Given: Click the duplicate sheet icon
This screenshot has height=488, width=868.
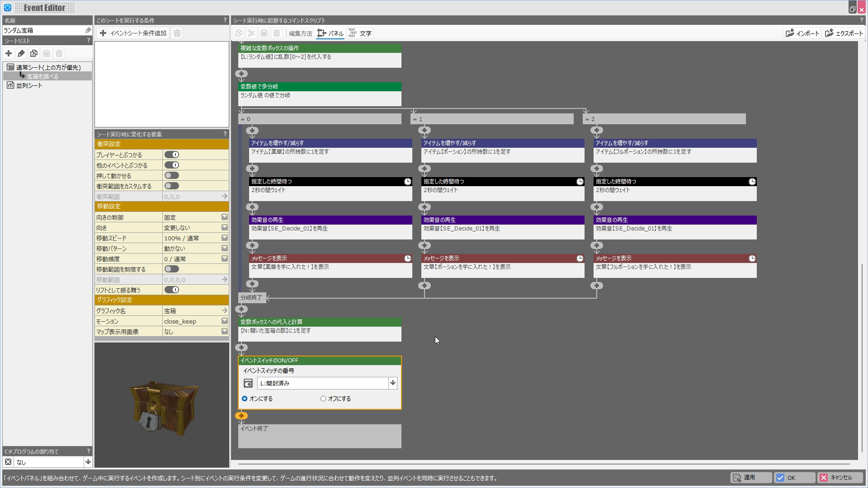Looking at the screenshot, I should coord(34,54).
